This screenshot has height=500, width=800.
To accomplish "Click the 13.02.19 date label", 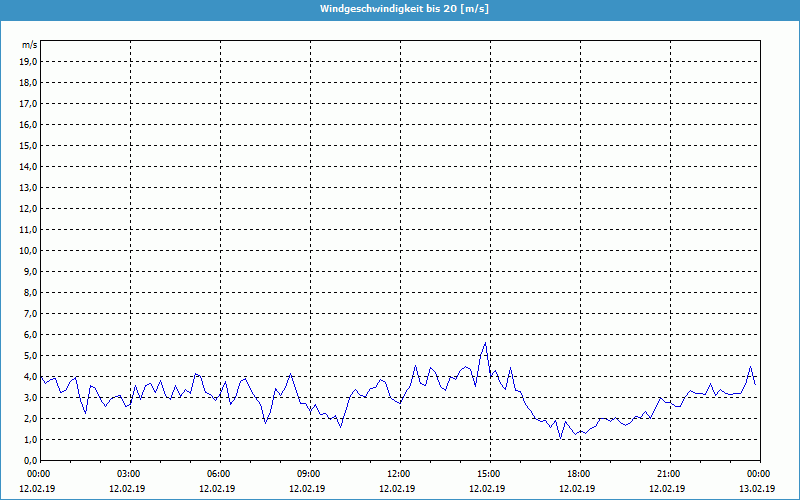I will click(x=757, y=489).
